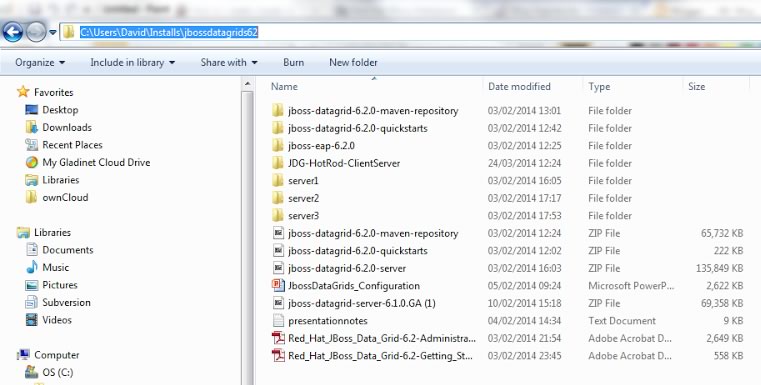Click the Videos library icon
The height and width of the screenshot is (385, 761).
[x=32, y=319]
